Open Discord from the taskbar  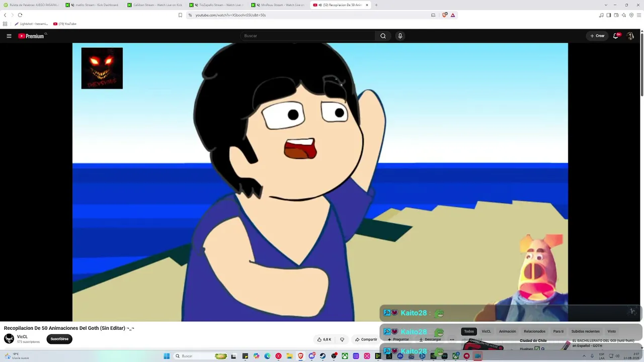pos(311,356)
